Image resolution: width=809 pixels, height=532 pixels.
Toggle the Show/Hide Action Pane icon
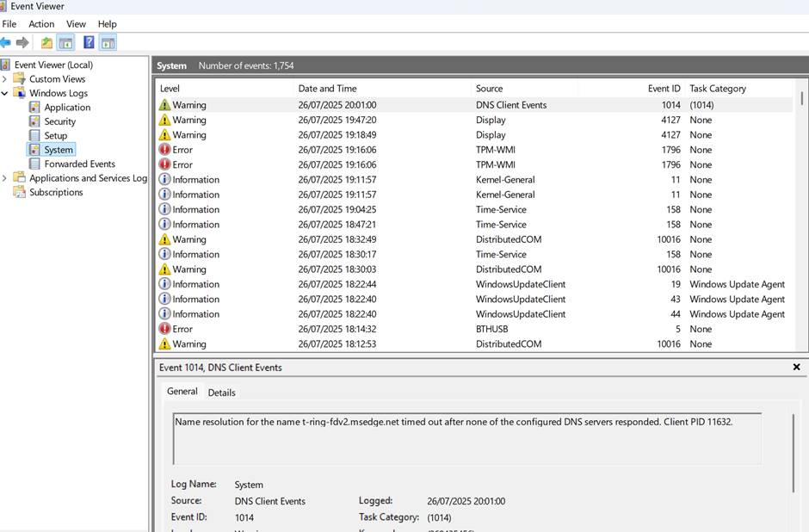click(108, 43)
